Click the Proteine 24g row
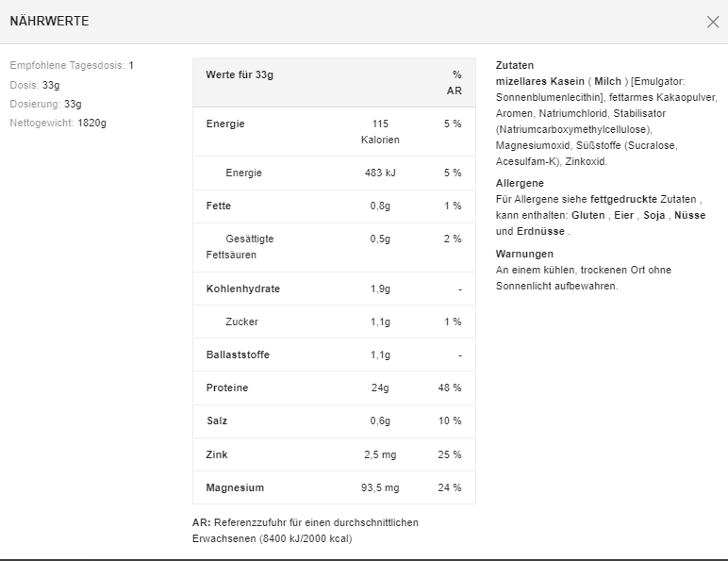Image resolution: width=728 pixels, height=561 pixels. [334, 388]
